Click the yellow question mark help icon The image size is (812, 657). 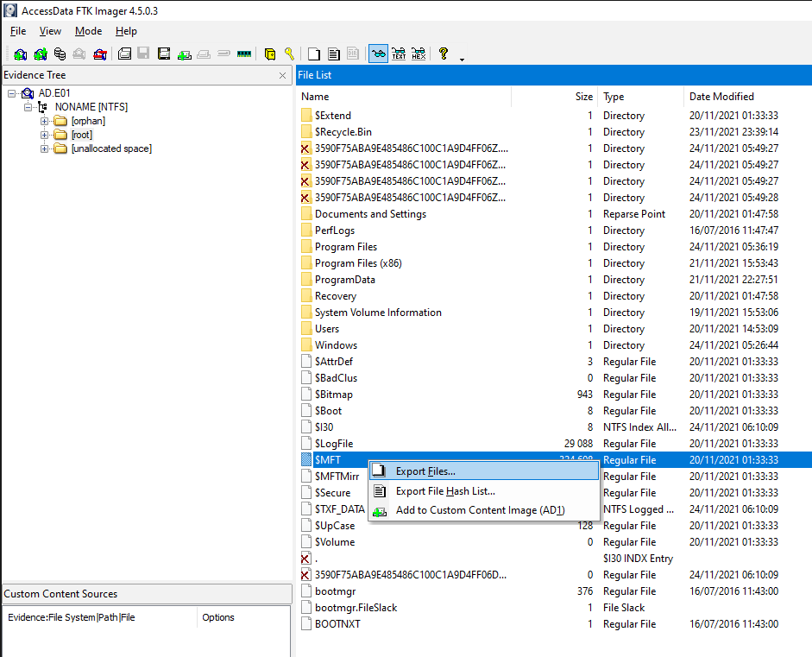(x=444, y=54)
